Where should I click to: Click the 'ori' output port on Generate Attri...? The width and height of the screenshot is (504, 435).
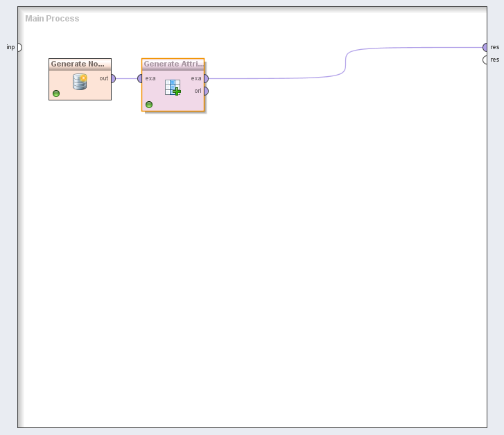(x=205, y=91)
